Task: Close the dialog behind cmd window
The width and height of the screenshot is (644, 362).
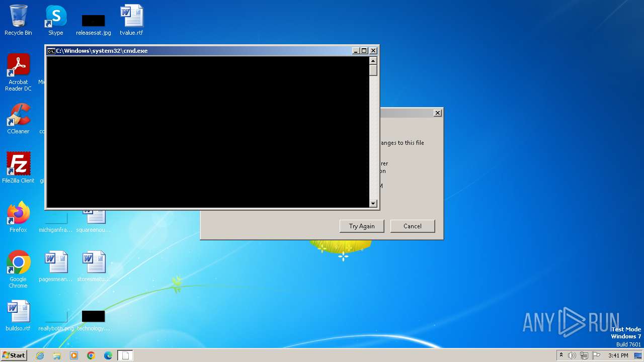Action: [x=438, y=113]
